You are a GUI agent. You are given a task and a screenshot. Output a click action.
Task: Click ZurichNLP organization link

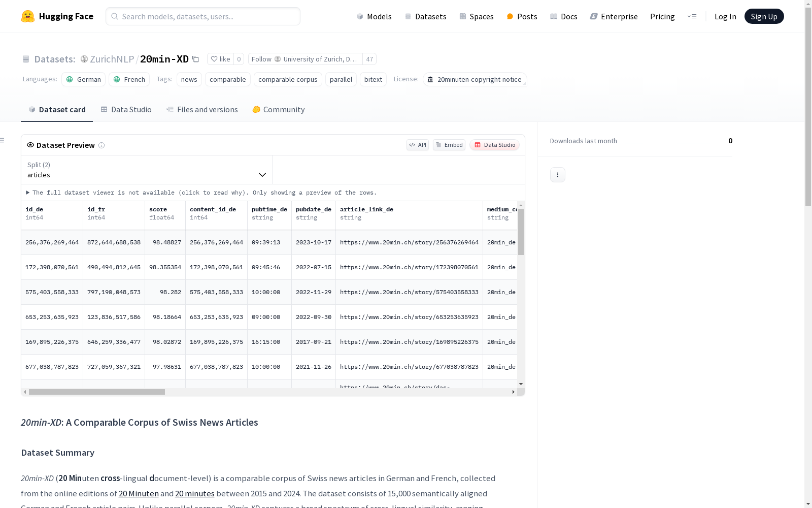[112, 59]
